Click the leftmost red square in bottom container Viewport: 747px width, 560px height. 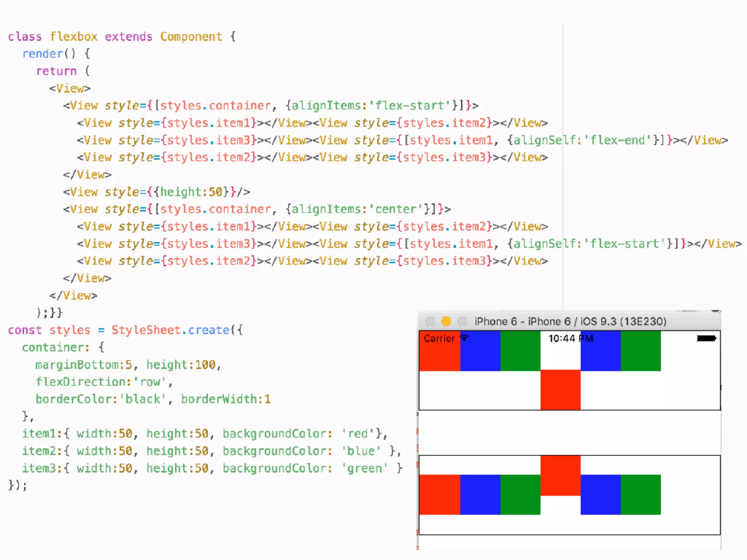440,494
